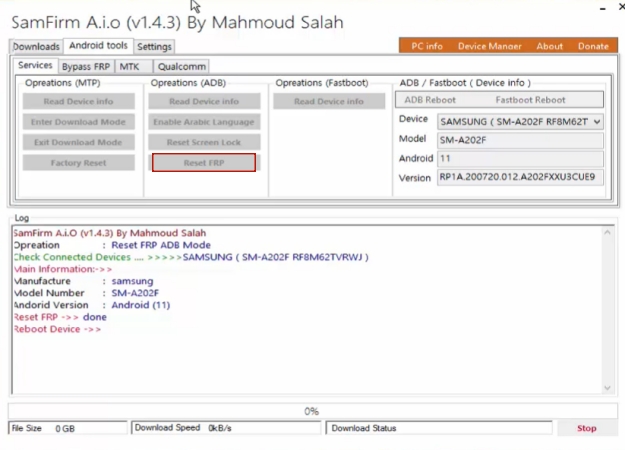
Task: Click the Fastboot Reboot option
Action: [x=530, y=100]
